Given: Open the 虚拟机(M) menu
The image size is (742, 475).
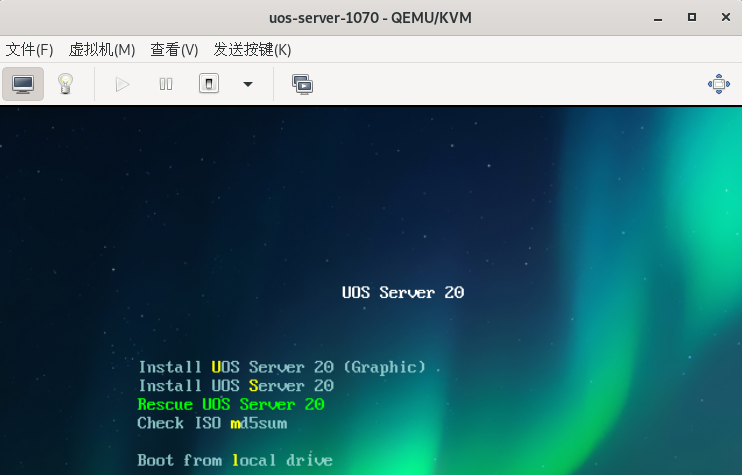Looking at the screenshot, I should click(x=102, y=49).
